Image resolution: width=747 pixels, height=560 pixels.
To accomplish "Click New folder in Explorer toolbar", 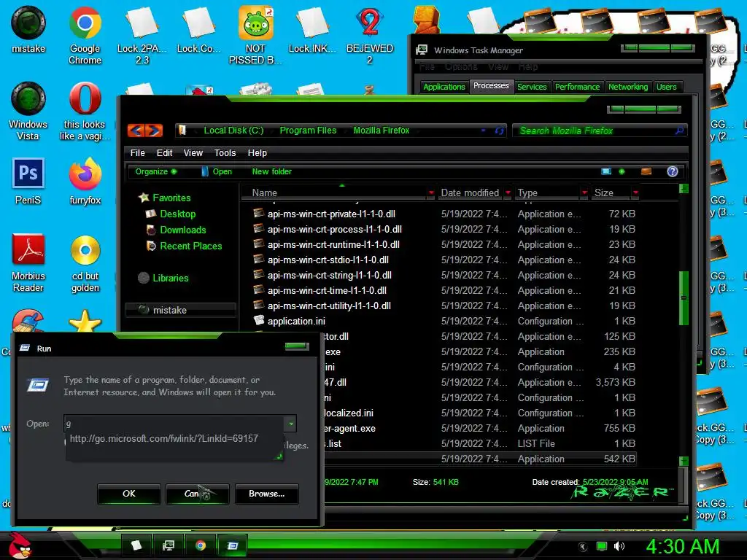I will tap(271, 171).
